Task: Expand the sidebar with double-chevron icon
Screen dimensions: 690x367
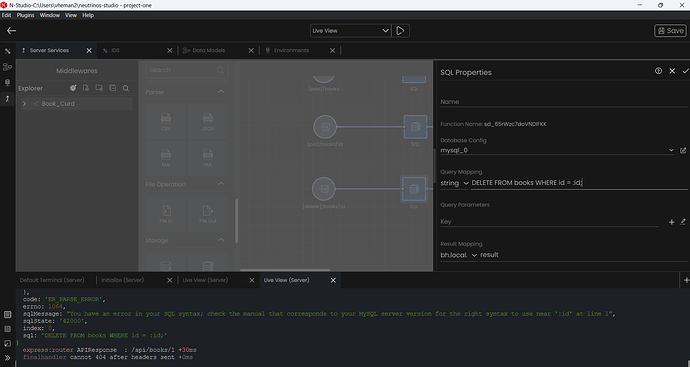Action: pyautogui.click(x=7, y=358)
